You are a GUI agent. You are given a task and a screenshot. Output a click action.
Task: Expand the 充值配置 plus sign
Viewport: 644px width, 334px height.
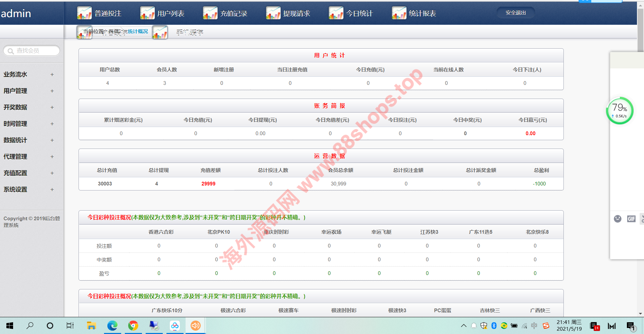pyautogui.click(x=52, y=173)
